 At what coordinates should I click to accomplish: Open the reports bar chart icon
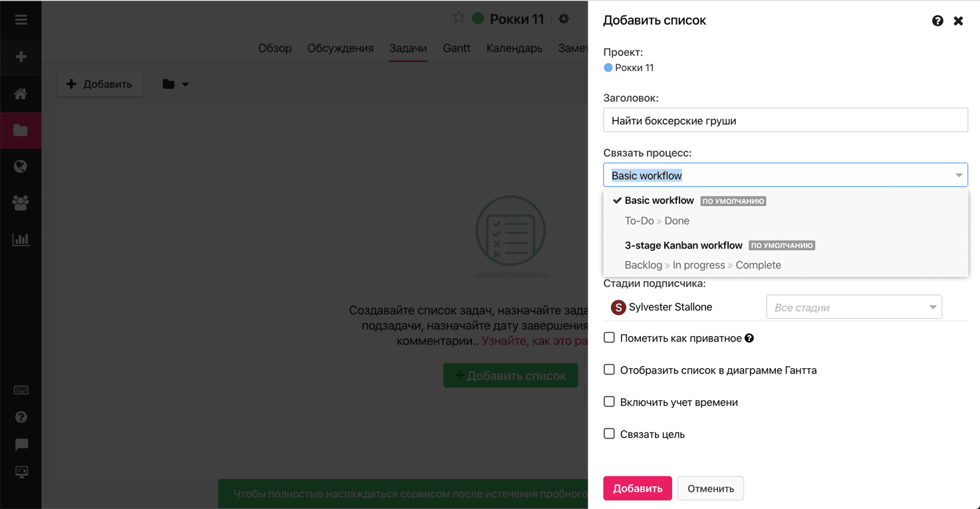coord(21,239)
